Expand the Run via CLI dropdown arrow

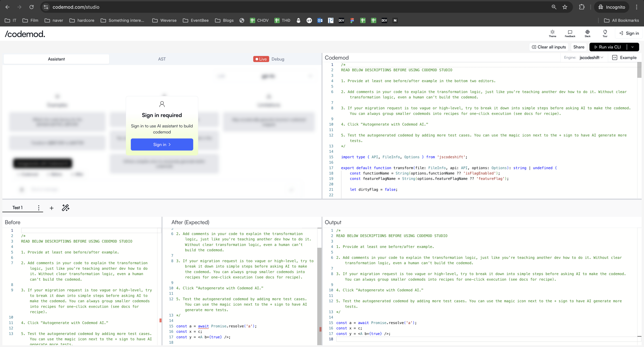[632, 47]
